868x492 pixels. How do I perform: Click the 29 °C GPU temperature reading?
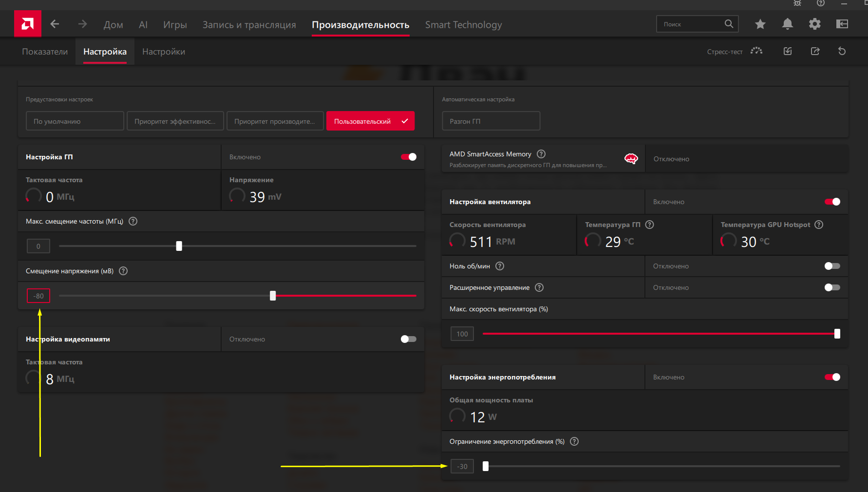[620, 242]
